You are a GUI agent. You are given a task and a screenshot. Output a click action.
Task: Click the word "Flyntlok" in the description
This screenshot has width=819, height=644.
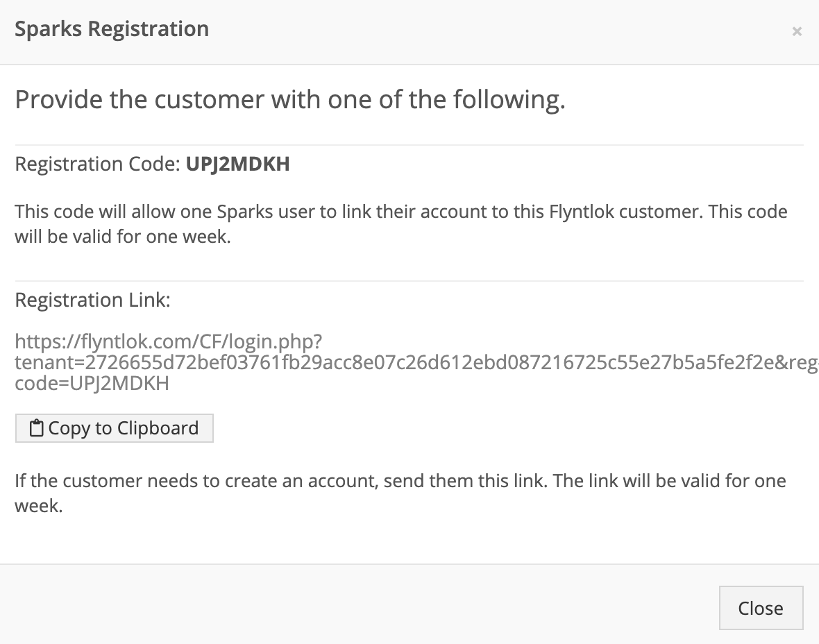581,212
